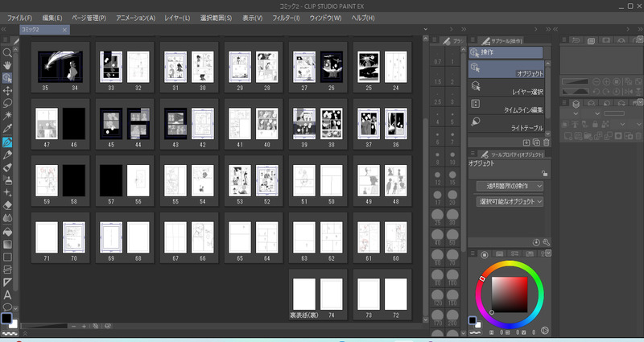Viewport: 644px width, 342px height.
Task: Open the ウィンドウ(W) menu
Action: click(325, 18)
